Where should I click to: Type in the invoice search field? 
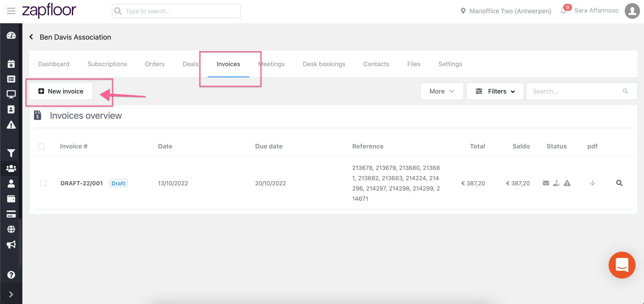tap(575, 91)
